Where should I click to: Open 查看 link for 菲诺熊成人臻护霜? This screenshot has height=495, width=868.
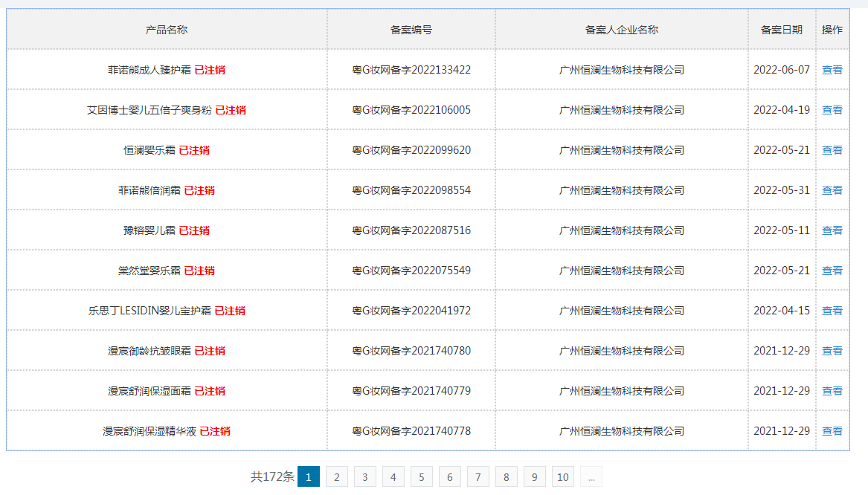832,70
